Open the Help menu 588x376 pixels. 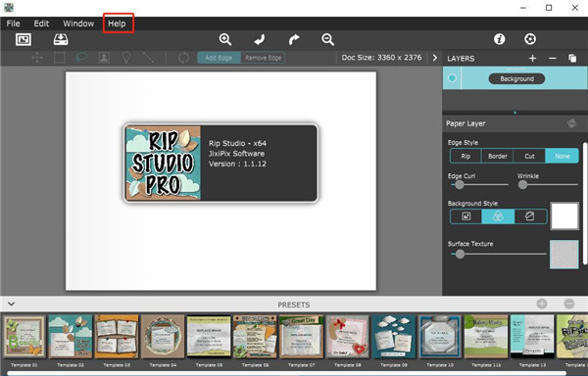pos(117,23)
